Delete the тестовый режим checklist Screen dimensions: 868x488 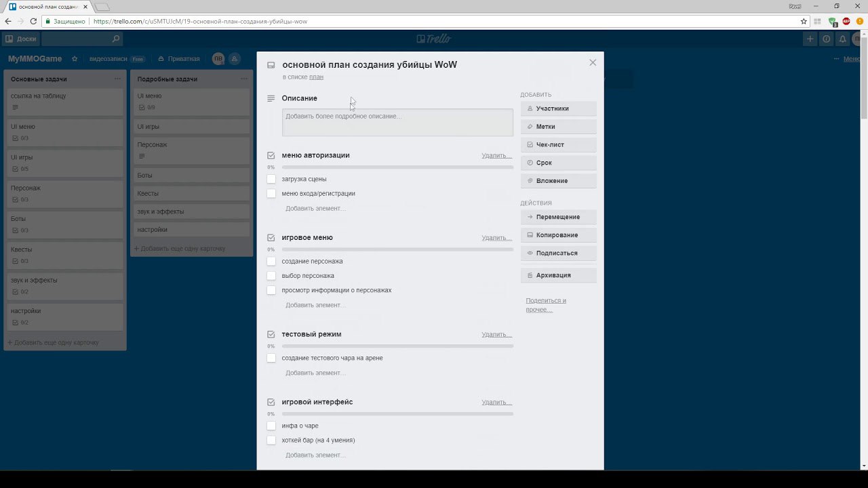pos(496,335)
